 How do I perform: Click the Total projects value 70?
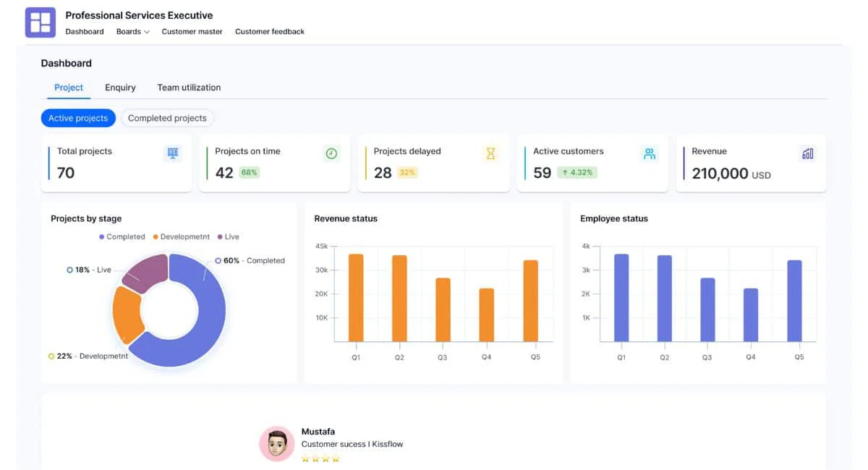tap(66, 173)
